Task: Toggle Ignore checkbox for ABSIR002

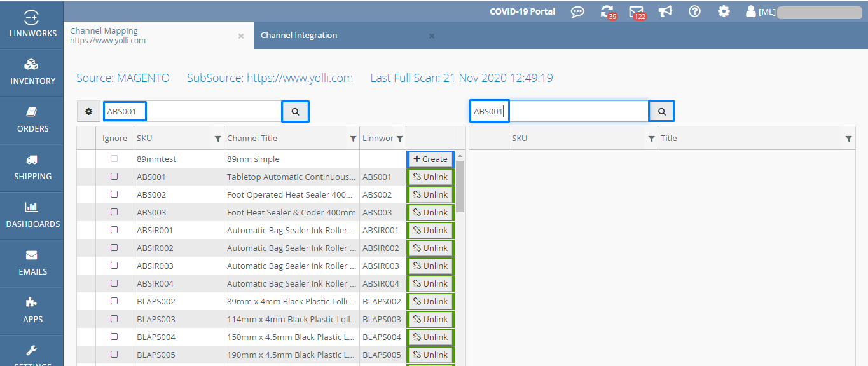Action: (x=114, y=248)
